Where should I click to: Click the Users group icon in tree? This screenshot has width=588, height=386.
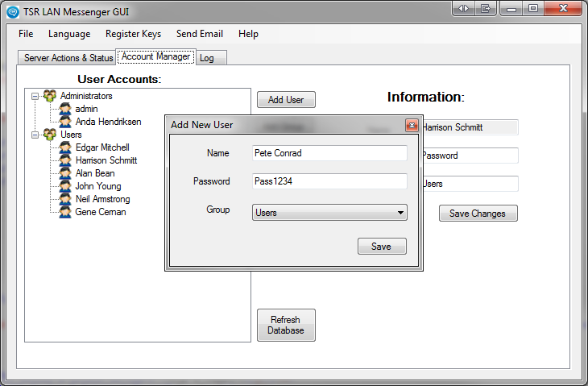pyautogui.click(x=50, y=135)
